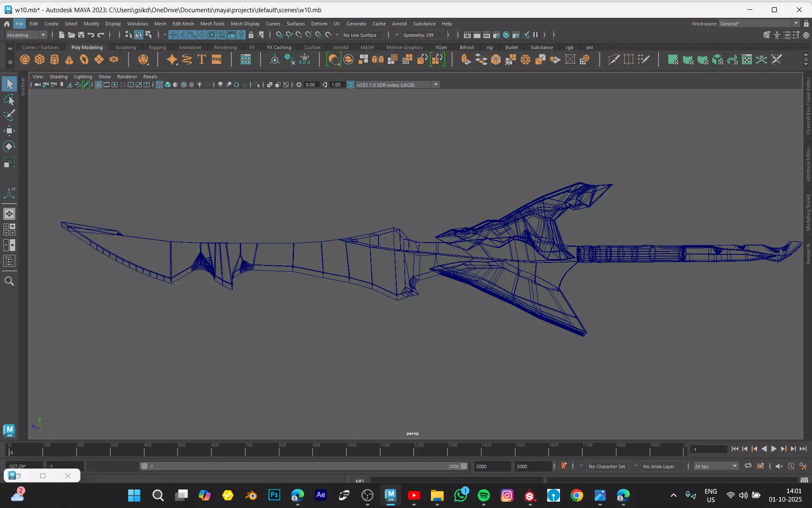Click the loop playback button
This screenshot has height=508, width=812.
tap(748, 466)
